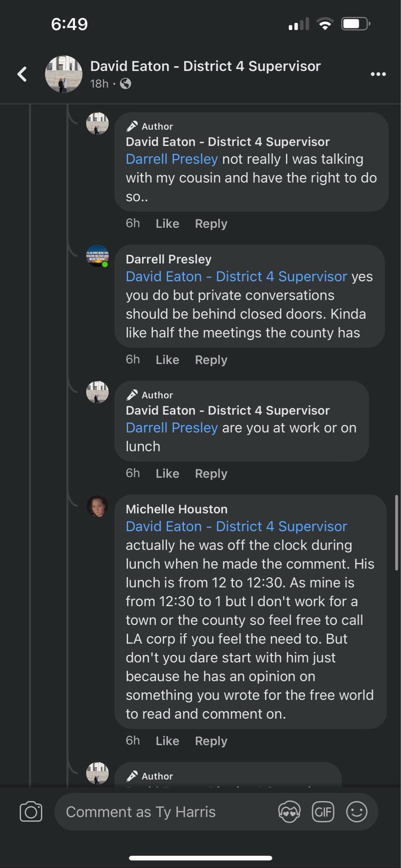Open the David Eaton page title in header
This screenshot has width=401, height=868.
coord(205,67)
